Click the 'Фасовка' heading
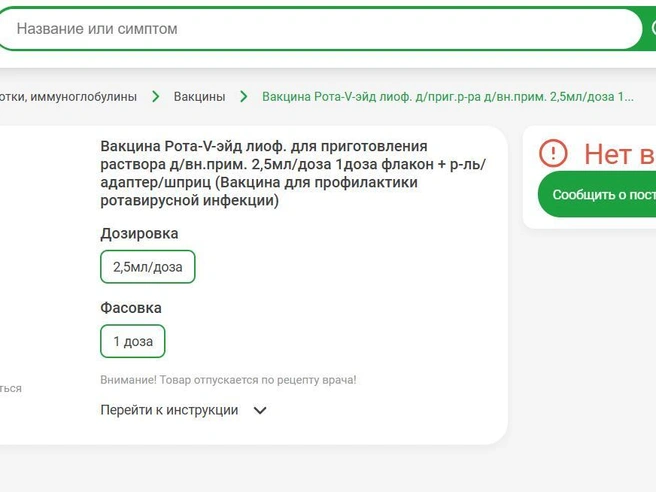The image size is (656, 492). [131, 308]
